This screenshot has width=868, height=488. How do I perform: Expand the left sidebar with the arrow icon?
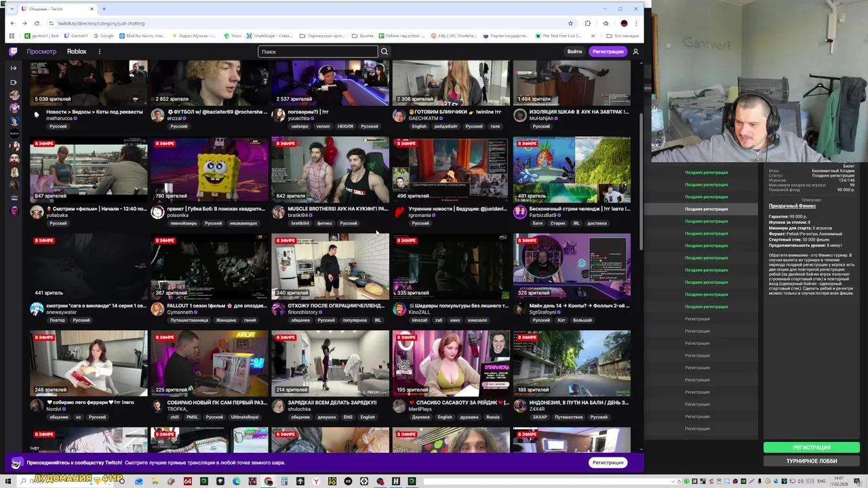click(x=13, y=68)
